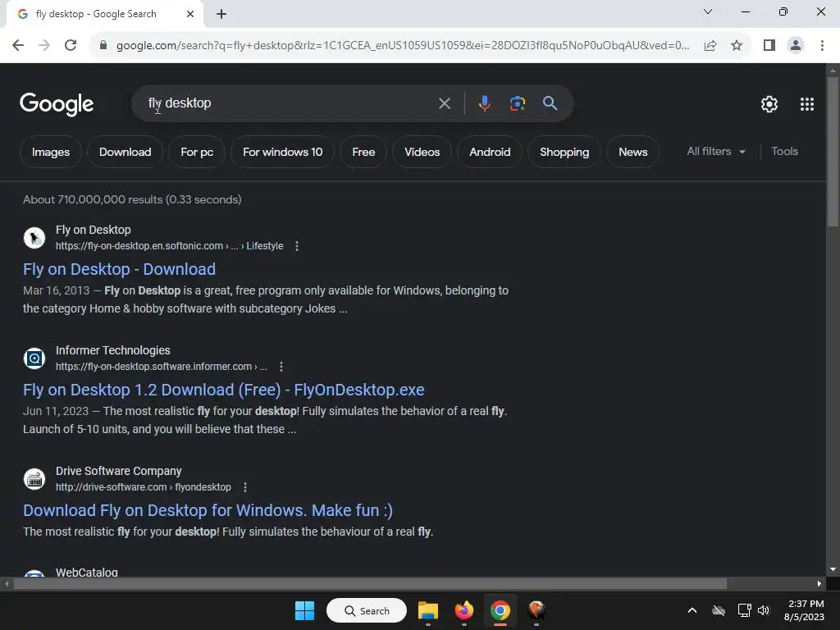
Task: Select the Download filter chip
Action: [125, 152]
